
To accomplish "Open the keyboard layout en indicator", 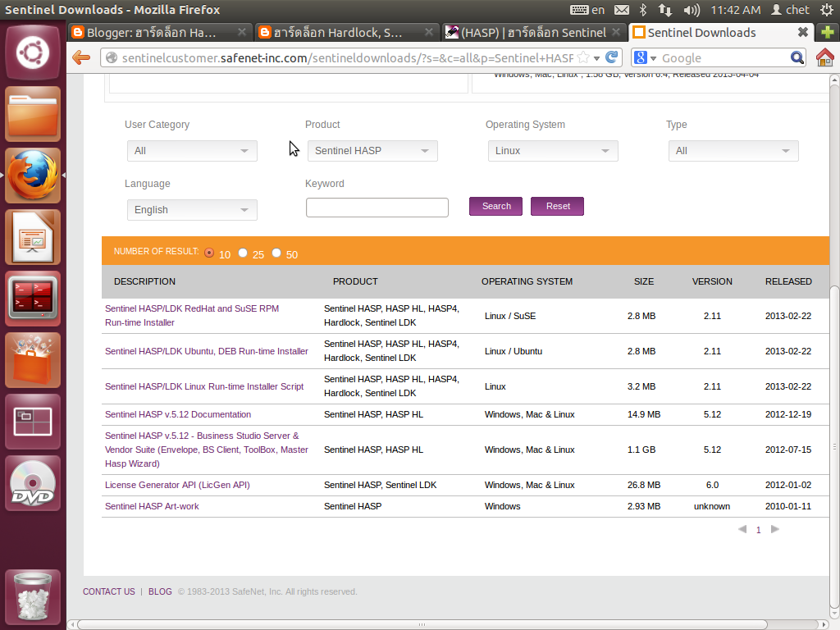I will tap(587, 10).
